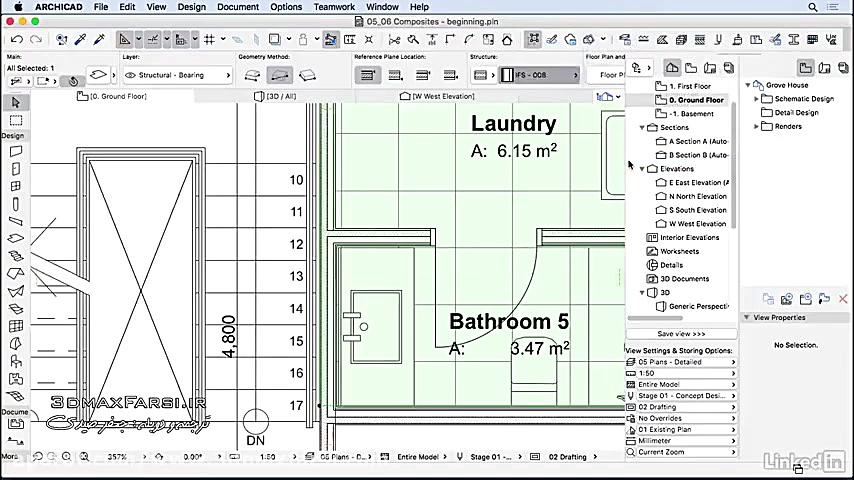Expand the Renders folder
Viewport: 854px width, 480px height.
pyautogui.click(x=756, y=126)
